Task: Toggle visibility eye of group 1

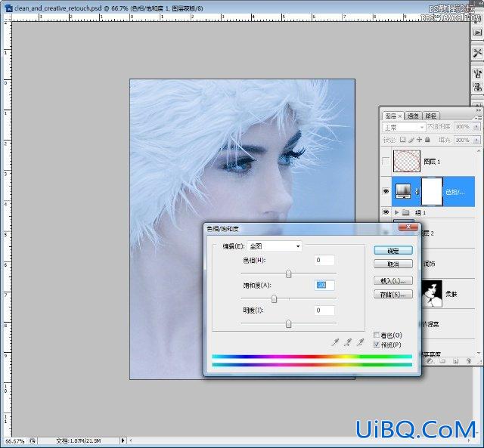Action: click(386, 212)
